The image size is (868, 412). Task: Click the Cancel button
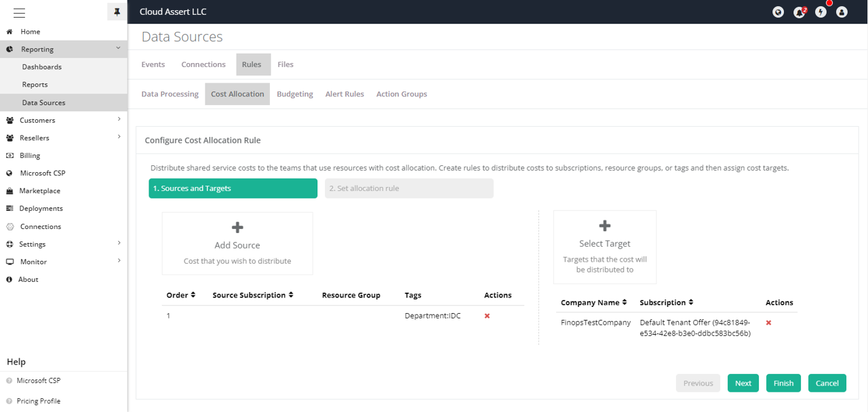(827, 383)
